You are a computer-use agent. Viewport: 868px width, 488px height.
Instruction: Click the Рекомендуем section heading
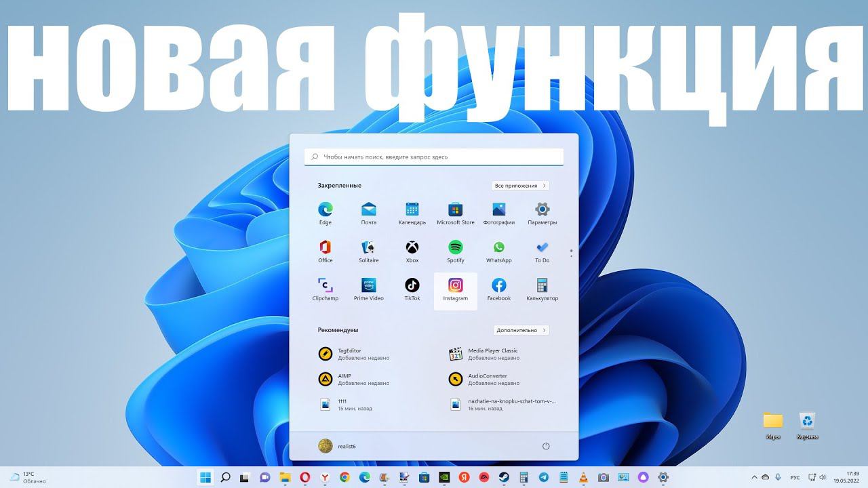tap(338, 330)
